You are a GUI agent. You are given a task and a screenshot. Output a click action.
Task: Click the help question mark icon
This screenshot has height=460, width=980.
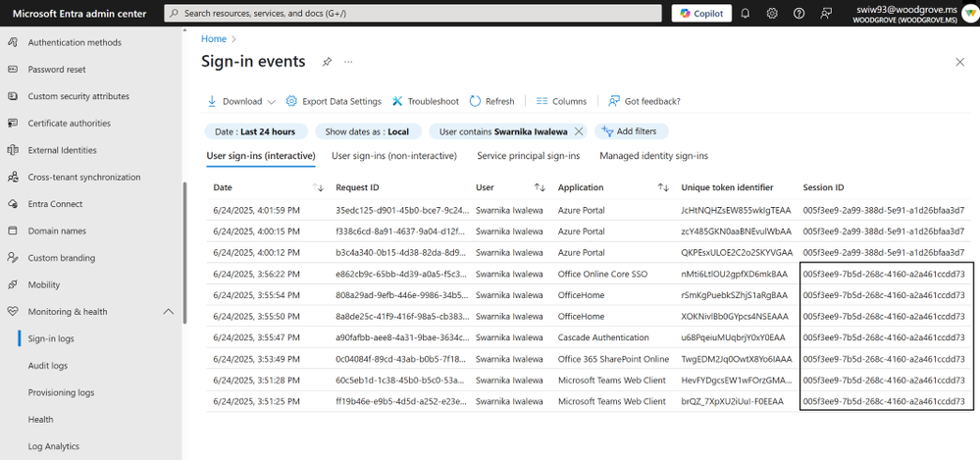[799, 13]
